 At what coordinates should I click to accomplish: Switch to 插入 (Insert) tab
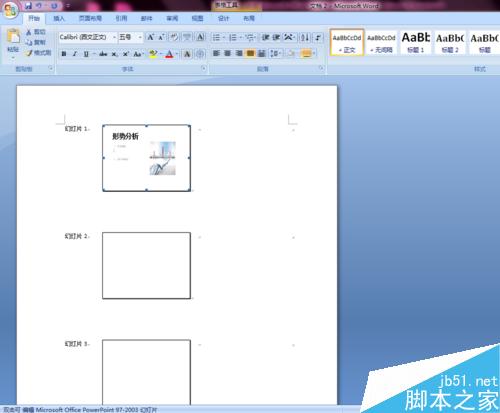coord(59,19)
